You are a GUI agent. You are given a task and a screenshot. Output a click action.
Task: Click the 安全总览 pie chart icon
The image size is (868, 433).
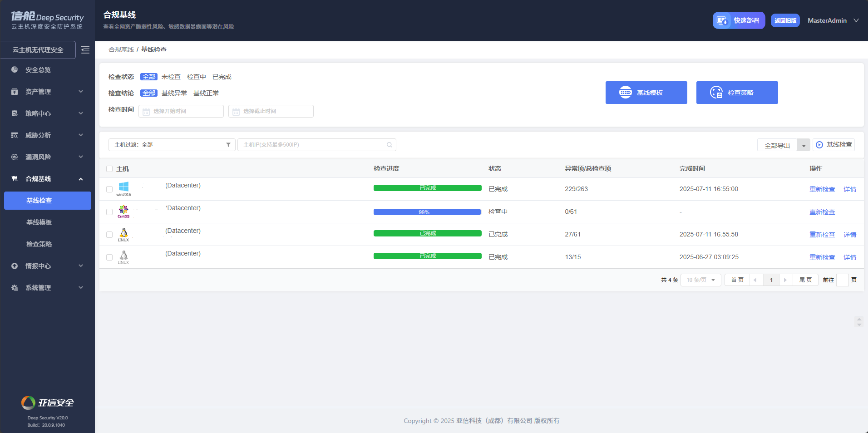(15, 69)
